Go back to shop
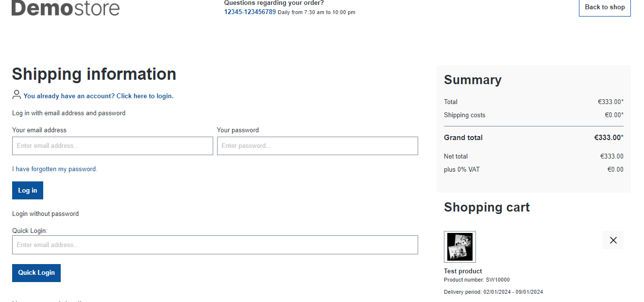Screen dimensions: 644x302 605,7
